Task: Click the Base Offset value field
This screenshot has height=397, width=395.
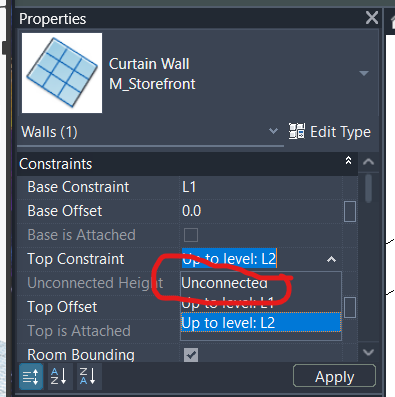Action: [261, 211]
